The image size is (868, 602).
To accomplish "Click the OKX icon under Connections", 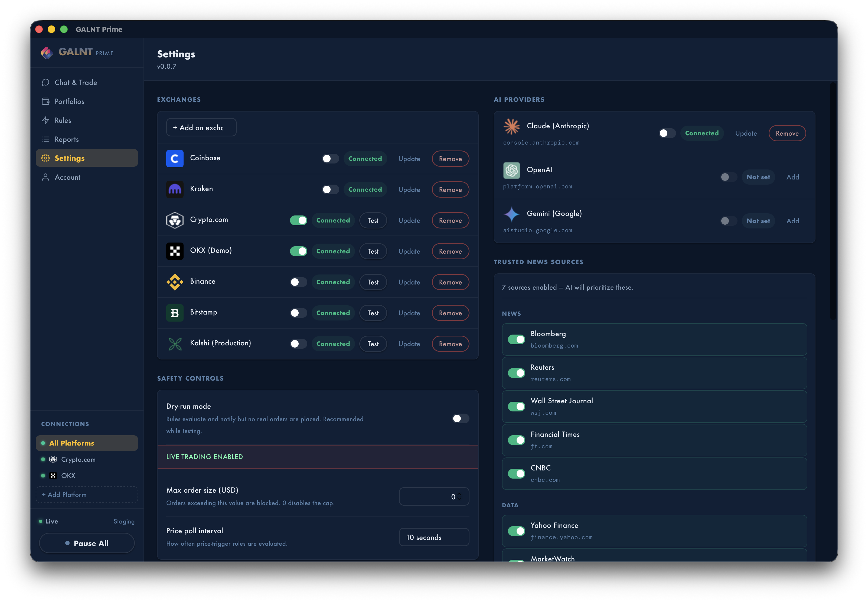I will (x=53, y=476).
